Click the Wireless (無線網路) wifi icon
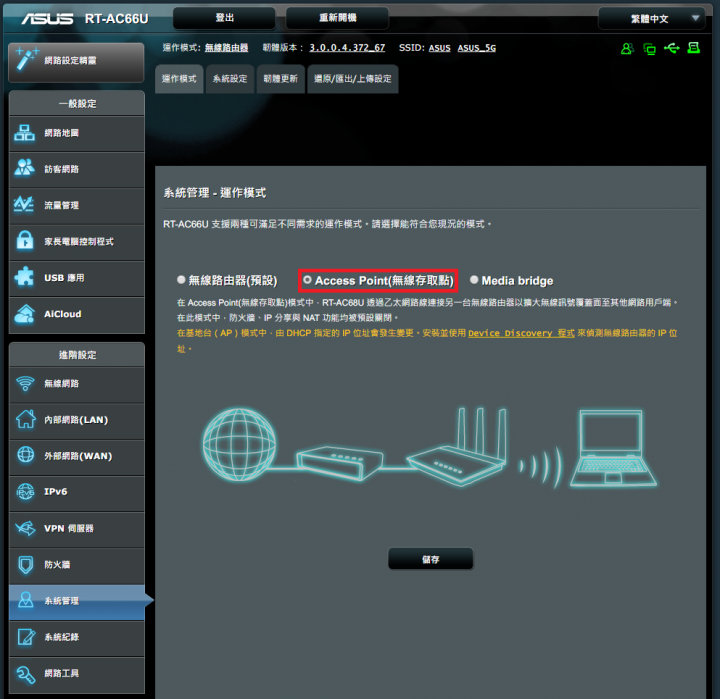The image size is (720, 699). (x=25, y=383)
